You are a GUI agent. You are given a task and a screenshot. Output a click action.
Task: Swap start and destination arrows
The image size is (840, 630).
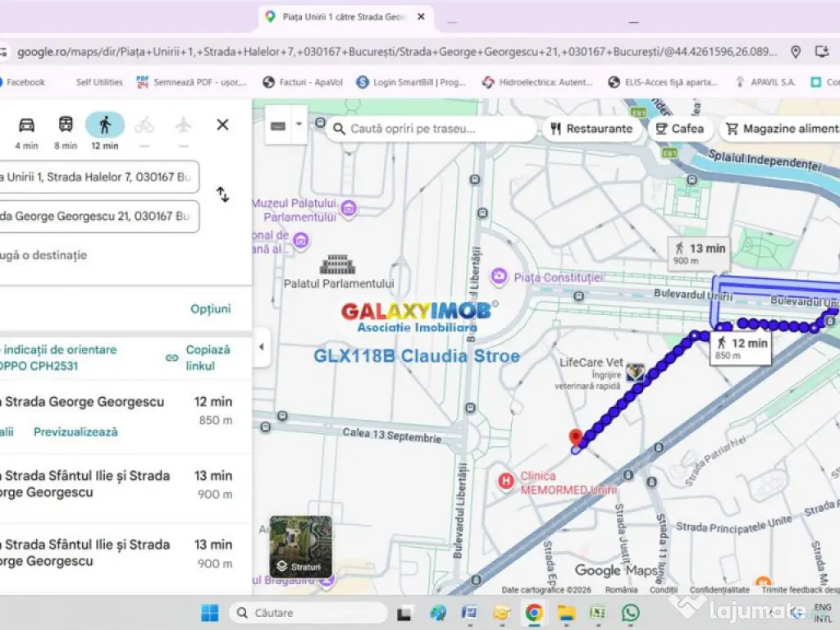(x=222, y=194)
